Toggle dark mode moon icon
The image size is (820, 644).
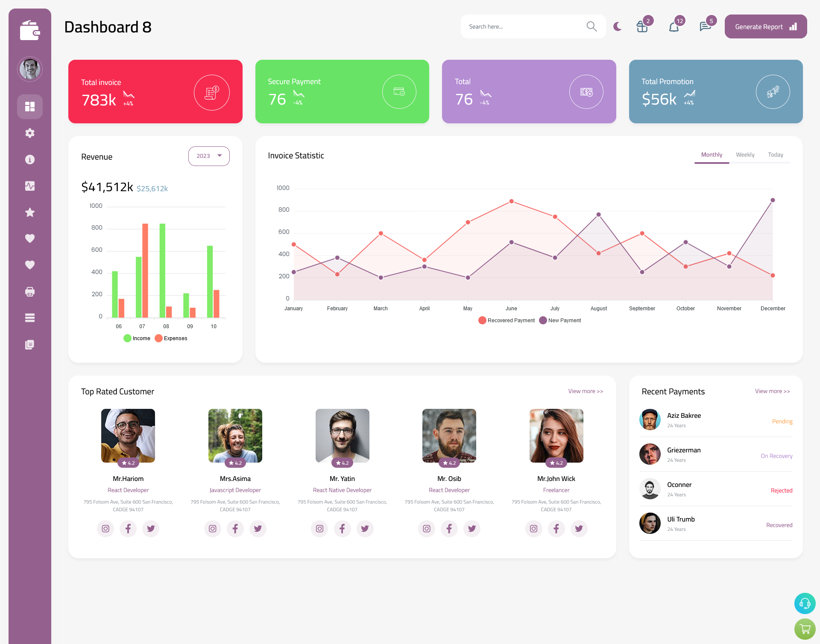[x=617, y=26]
